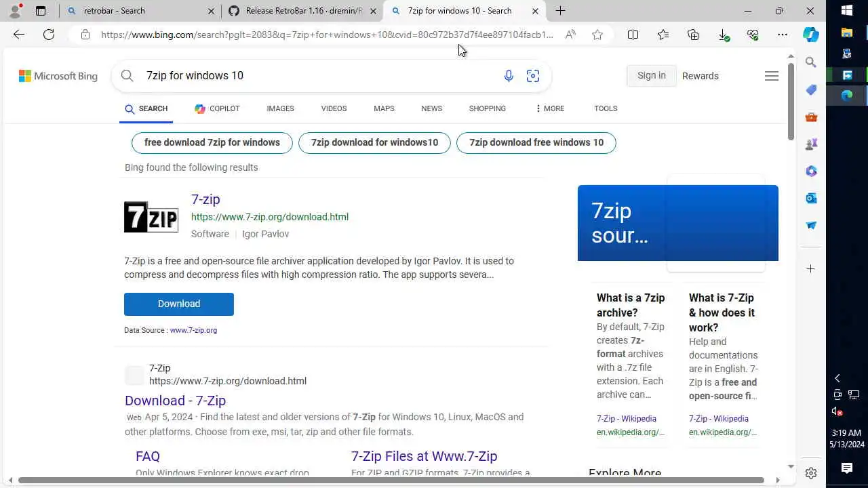Switch to SHOPPING search tab
Viewport: 868px width, 488px height.
[488, 108]
